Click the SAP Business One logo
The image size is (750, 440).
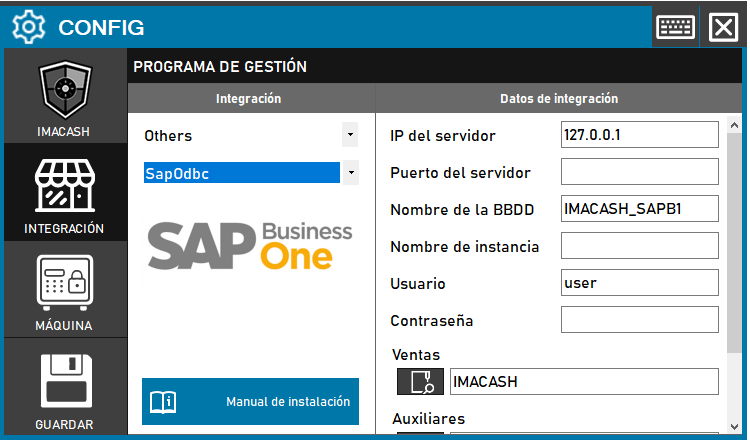click(x=250, y=245)
